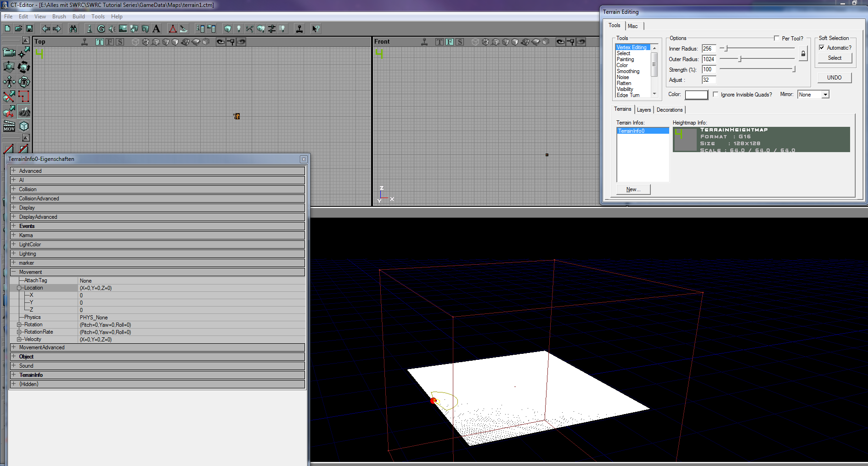868x466 pixels.
Task: Click the save map floppy icon
Action: pos(29,28)
